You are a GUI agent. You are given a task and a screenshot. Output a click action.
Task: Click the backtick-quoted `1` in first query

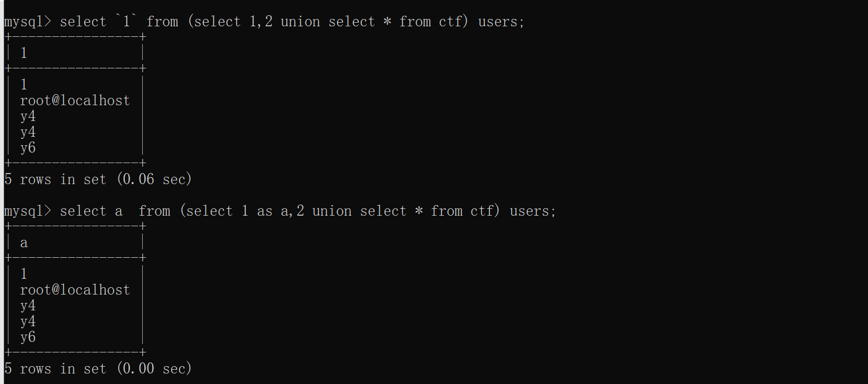tap(126, 22)
